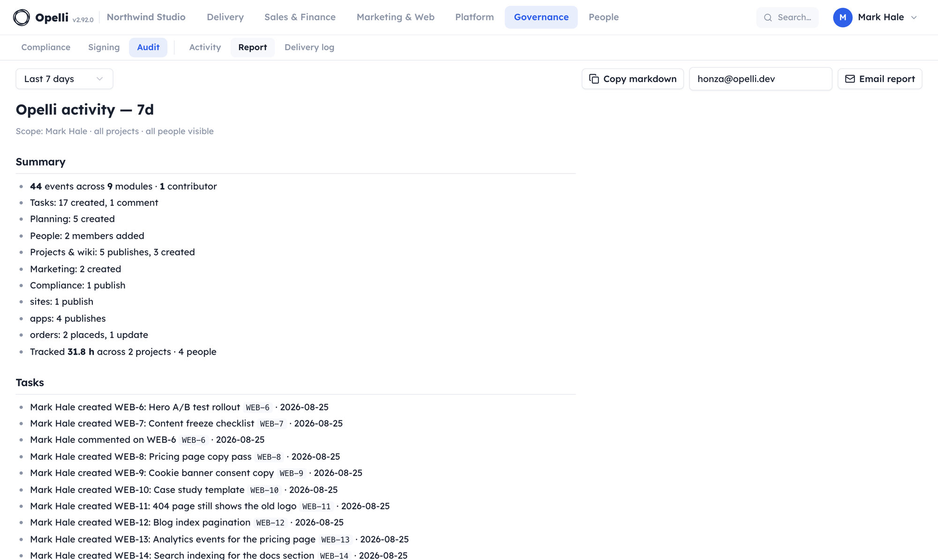
Task: Select the Governance menu
Action: coord(541,17)
